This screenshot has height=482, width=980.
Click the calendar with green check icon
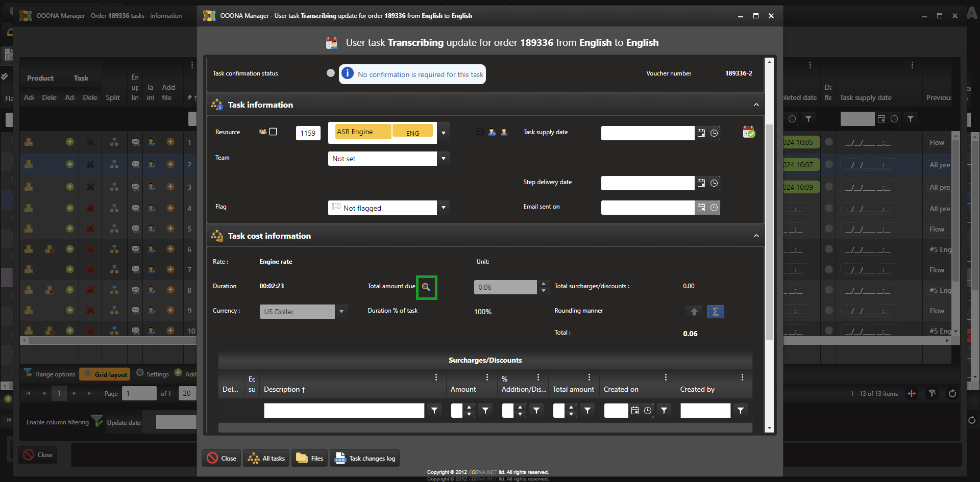point(748,132)
